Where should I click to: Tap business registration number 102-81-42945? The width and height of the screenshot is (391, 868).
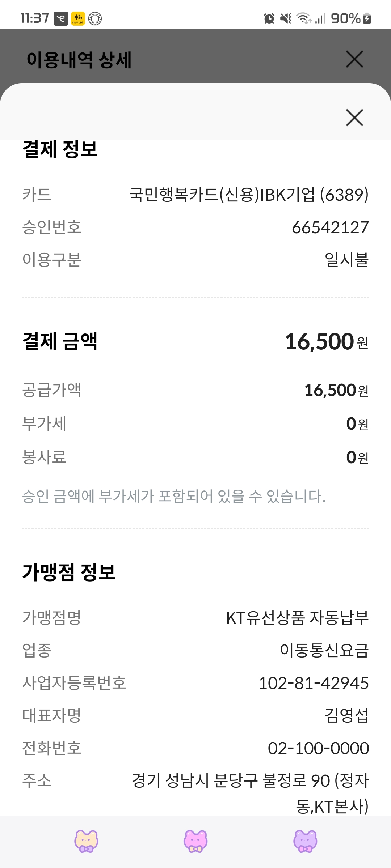coord(314,683)
